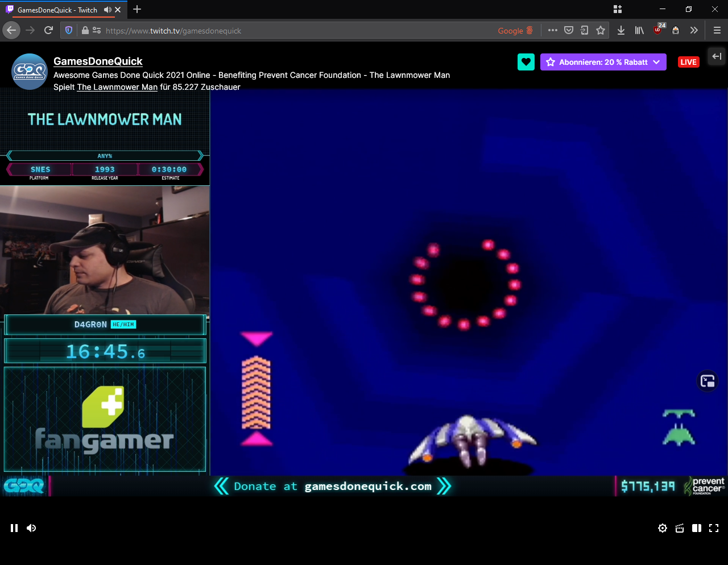Select the GamesDoneQuick - Twitch browser tab

57,10
